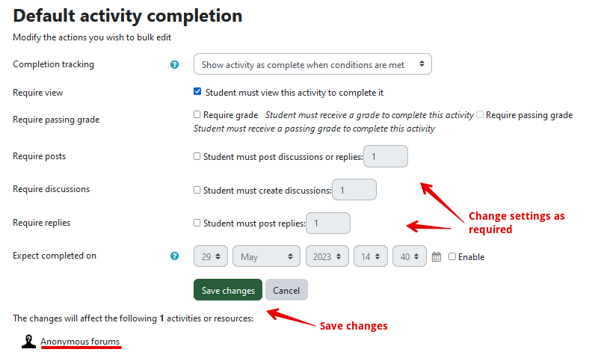Image resolution: width=595 pixels, height=364 pixels.
Task: Click help icon beside Completion tracking
Action: pos(175,65)
